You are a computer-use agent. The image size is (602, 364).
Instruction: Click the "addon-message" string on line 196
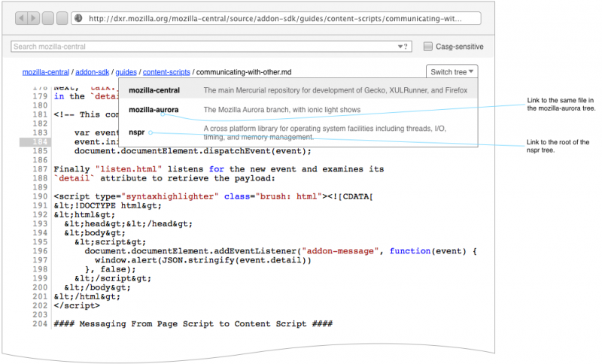tap(340, 251)
